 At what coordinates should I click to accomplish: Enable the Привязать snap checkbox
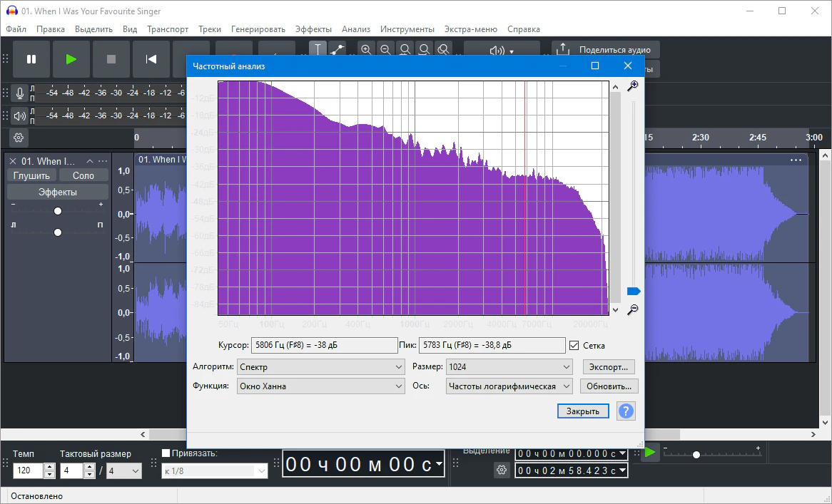point(166,453)
